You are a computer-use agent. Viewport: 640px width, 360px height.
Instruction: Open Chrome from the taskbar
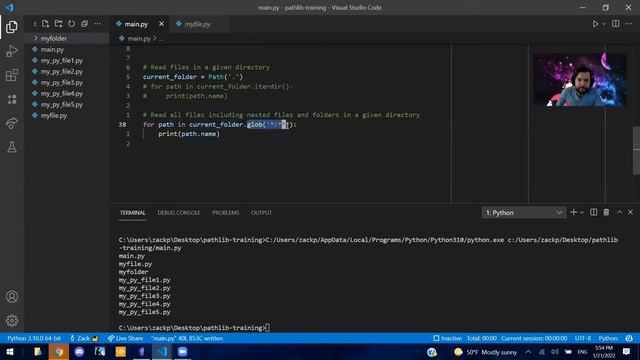59,352
